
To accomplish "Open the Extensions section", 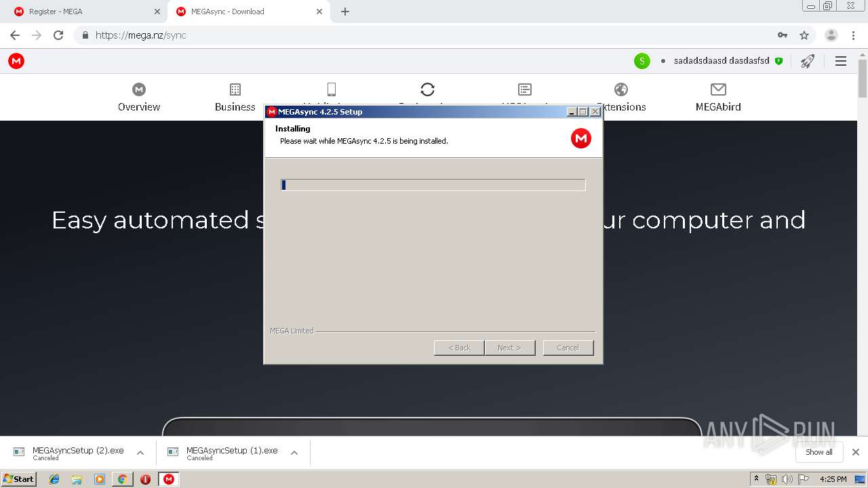I will [621, 98].
